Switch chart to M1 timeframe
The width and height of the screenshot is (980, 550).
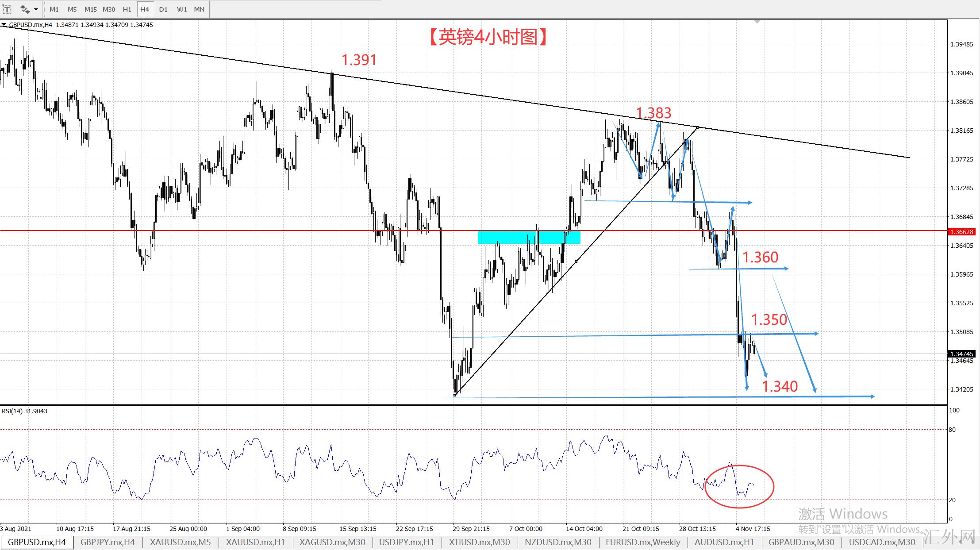pos(54,9)
